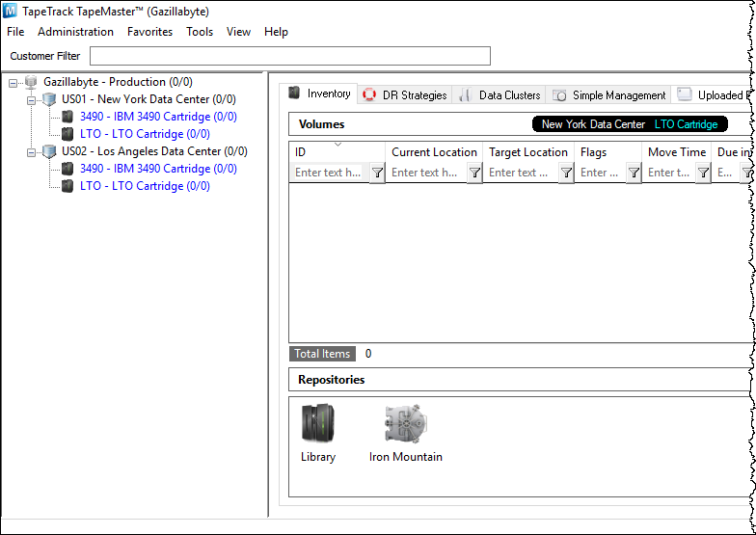Select US01 - New York Data Center row

click(x=148, y=99)
